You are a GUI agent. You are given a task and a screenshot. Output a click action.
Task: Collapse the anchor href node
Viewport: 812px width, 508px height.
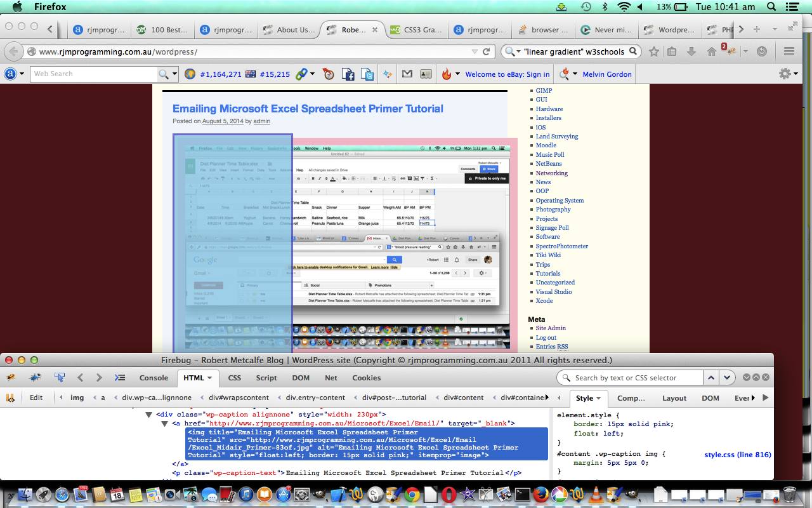click(x=165, y=424)
